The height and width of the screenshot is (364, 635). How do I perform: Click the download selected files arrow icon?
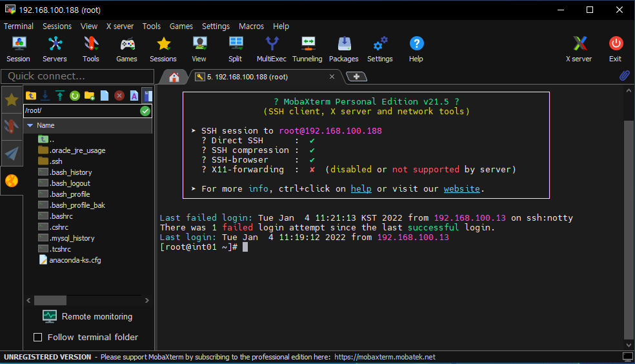tap(45, 96)
